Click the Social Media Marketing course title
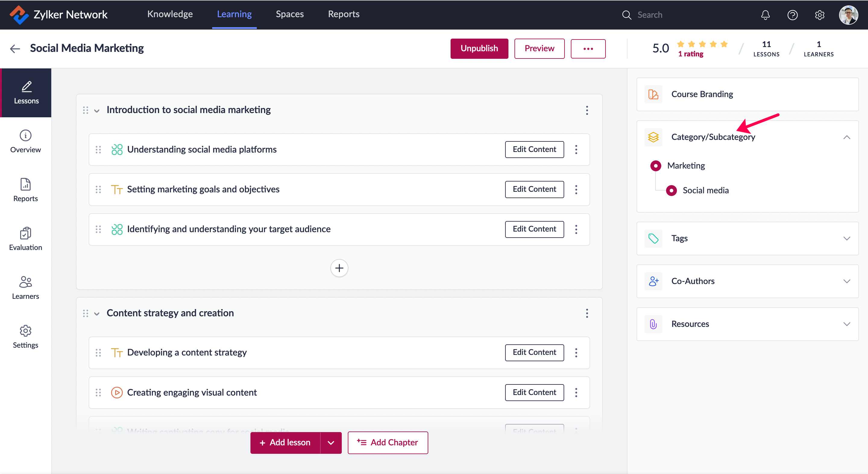Screen dimensions: 868x474 click(x=86, y=48)
